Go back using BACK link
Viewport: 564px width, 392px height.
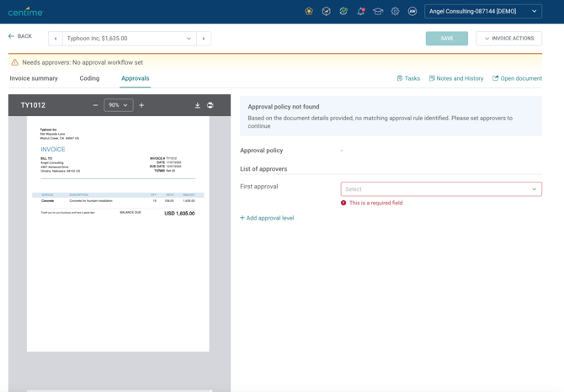20,36
